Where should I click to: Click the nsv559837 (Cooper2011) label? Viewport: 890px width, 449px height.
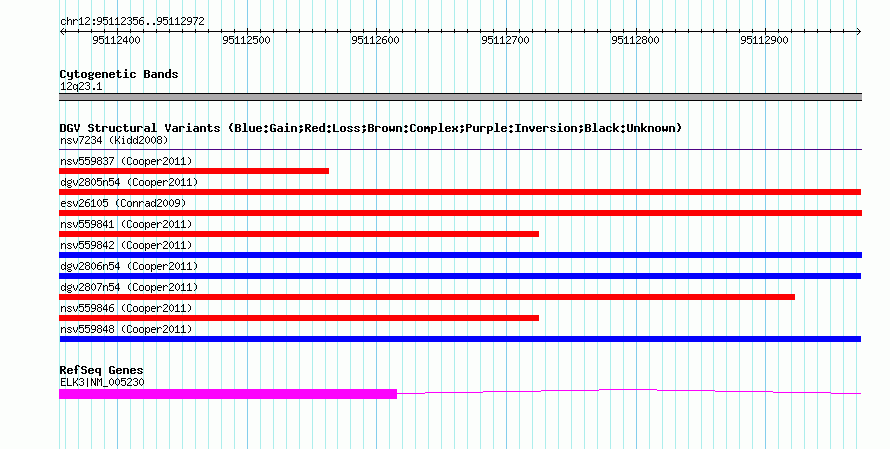(x=126, y=161)
